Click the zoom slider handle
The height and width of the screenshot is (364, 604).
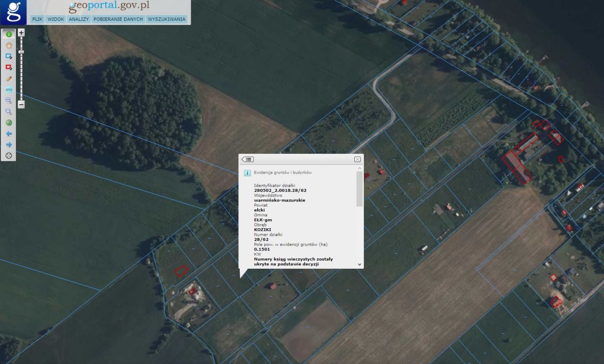pos(21,52)
